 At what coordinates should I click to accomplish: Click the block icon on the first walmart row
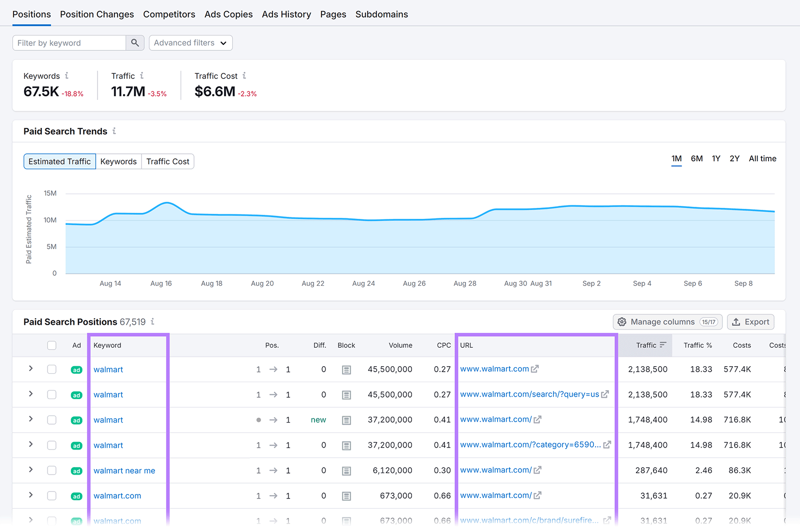(x=346, y=369)
